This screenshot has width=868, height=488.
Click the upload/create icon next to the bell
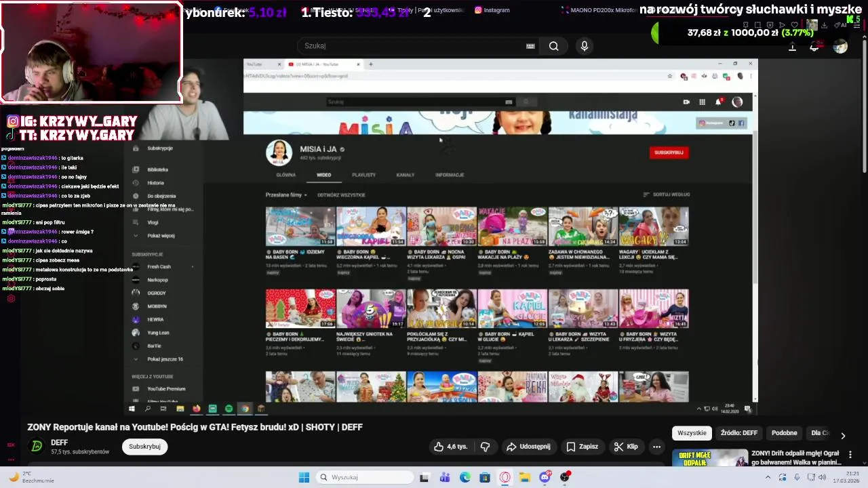tap(792, 46)
